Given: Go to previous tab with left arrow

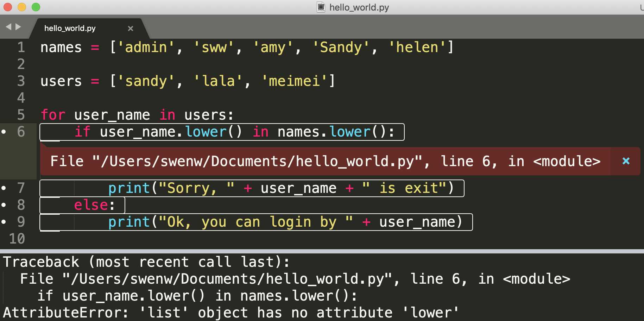Looking at the screenshot, I should point(8,27).
